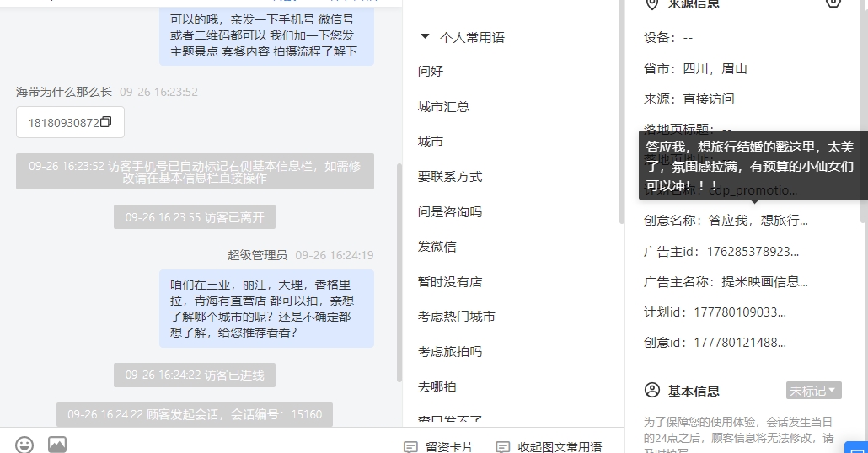The width and height of the screenshot is (868, 453).
Task: Open the 未标记 tag dropdown
Action: pos(814,391)
